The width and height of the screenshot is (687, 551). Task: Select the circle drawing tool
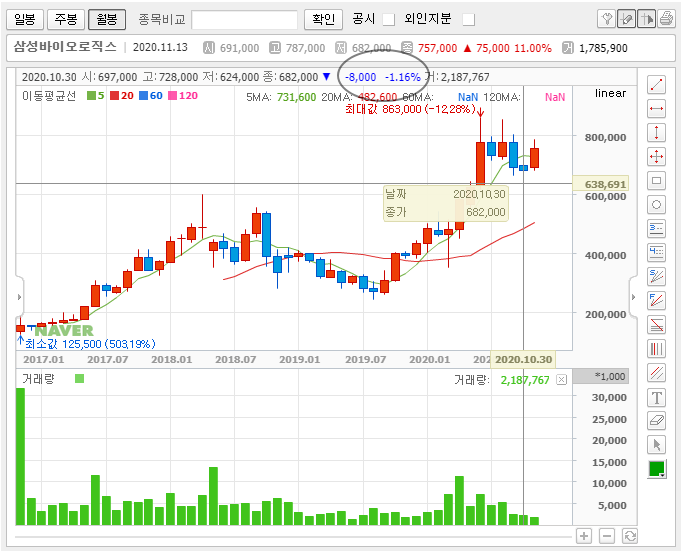(x=656, y=205)
